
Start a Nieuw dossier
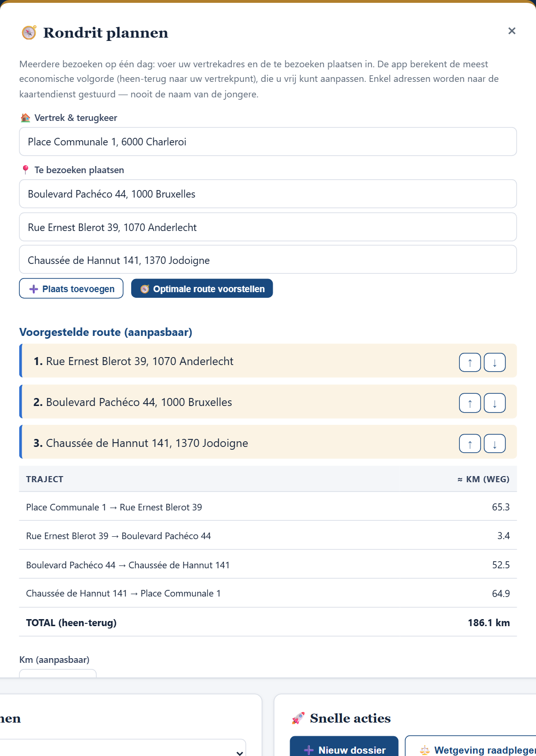pos(344,747)
